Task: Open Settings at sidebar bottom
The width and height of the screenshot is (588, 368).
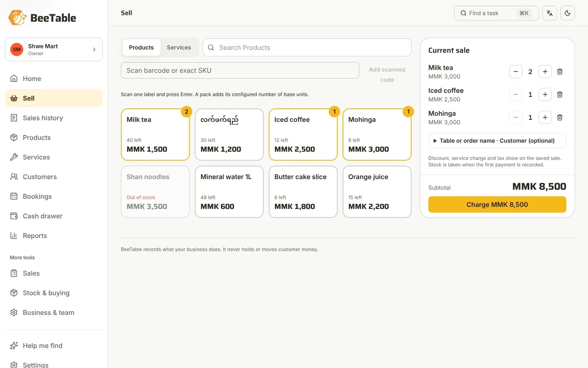Action: [x=54, y=364]
